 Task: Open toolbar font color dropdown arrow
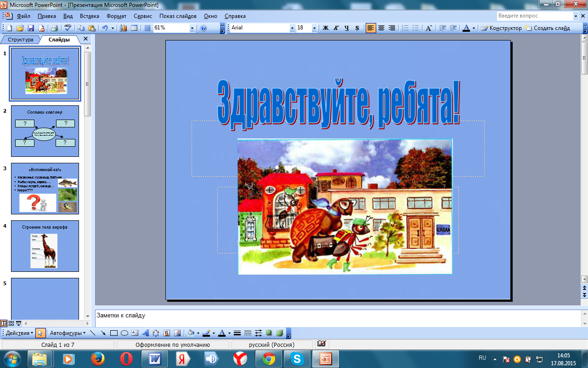pyautogui.click(x=474, y=28)
